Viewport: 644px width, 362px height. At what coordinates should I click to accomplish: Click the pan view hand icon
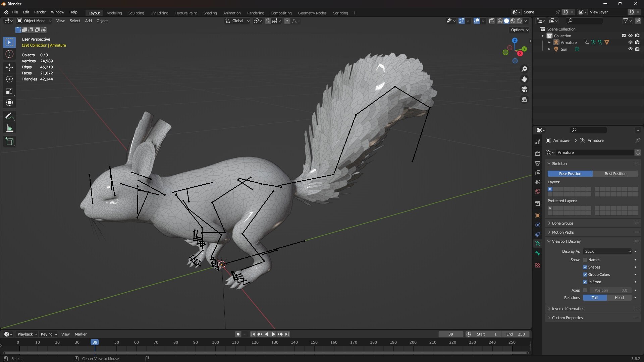(524, 79)
